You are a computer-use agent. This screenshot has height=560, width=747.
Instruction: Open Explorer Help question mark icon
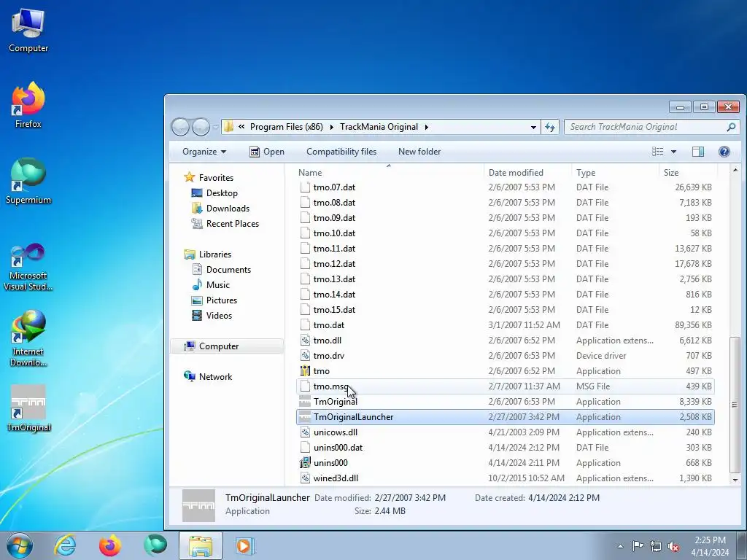pyautogui.click(x=724, y=152)
